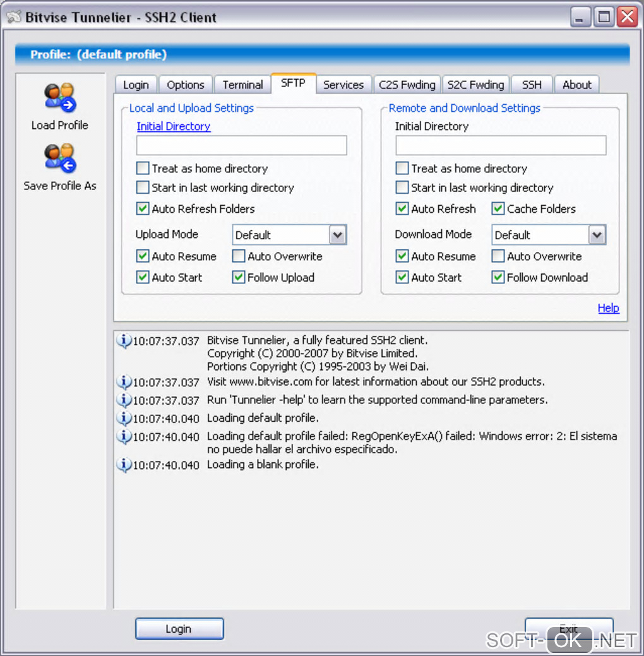The image size is (644, 656).
Task: Click info icon of 'Bitvise Tunnelier, a fully featured' entry
Action: (124, 341)
